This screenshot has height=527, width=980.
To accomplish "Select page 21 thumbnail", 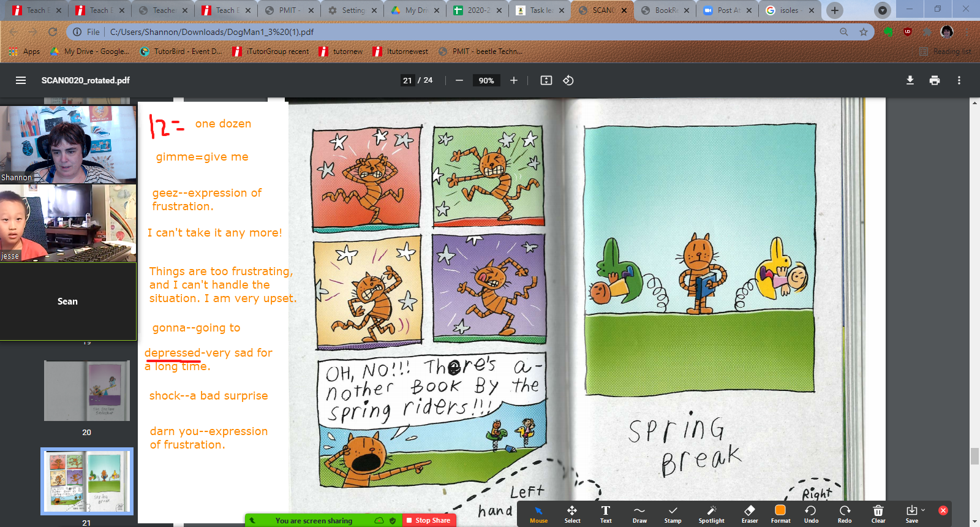I will [87, 481].
